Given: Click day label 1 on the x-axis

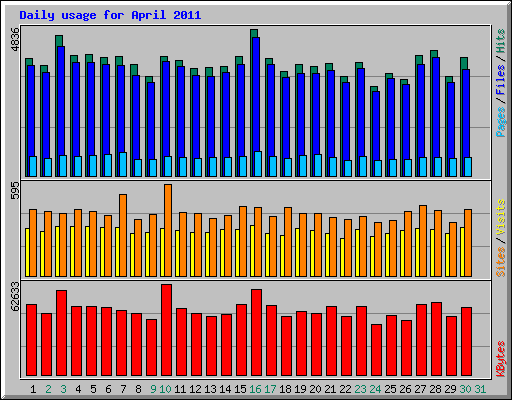Looking at the screenshot, I should 33,389.
